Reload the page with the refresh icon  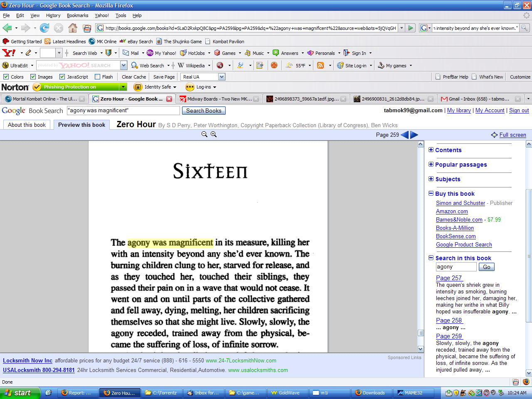[x=44, y=28]
